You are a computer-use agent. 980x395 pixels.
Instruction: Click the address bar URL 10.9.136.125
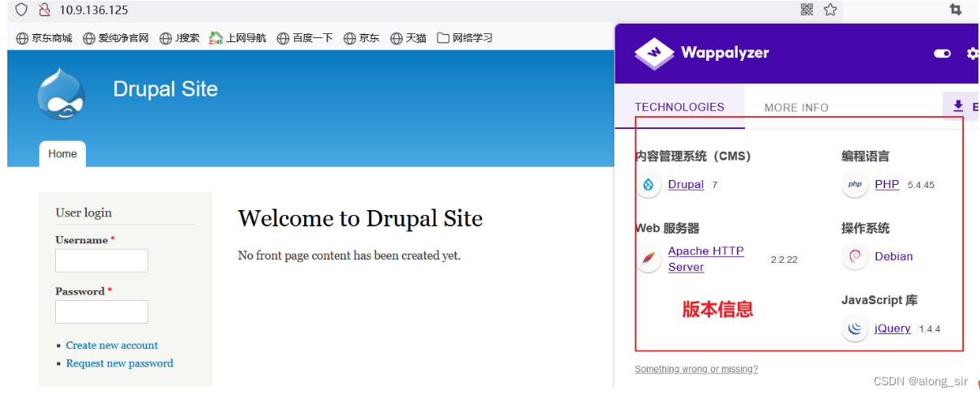[x=94, y=10]
